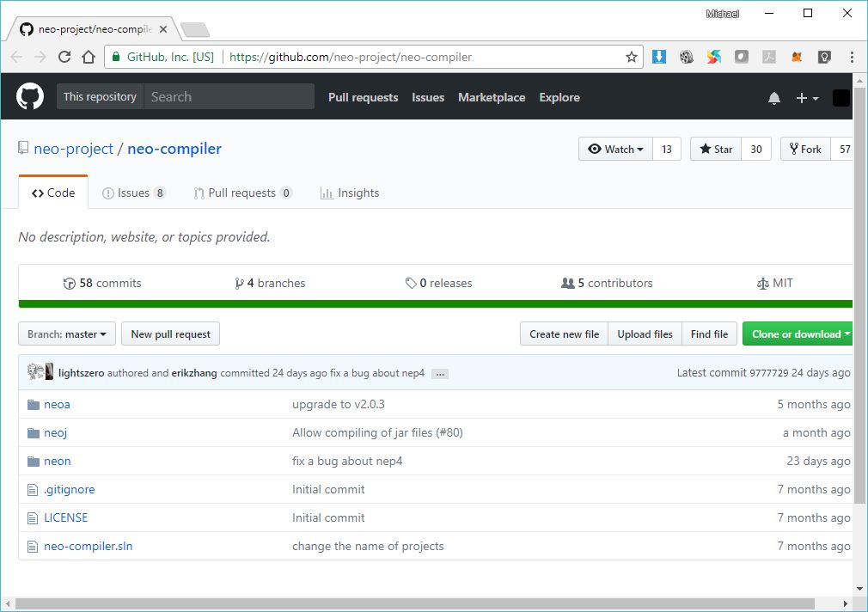This screenshot has width=868, height=612.
Task: Click the This repository search scope
Action: [101, 96]
